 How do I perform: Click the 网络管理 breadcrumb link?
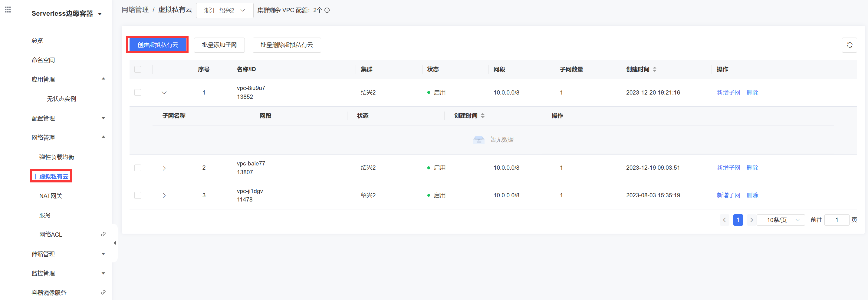click(135, 10)
